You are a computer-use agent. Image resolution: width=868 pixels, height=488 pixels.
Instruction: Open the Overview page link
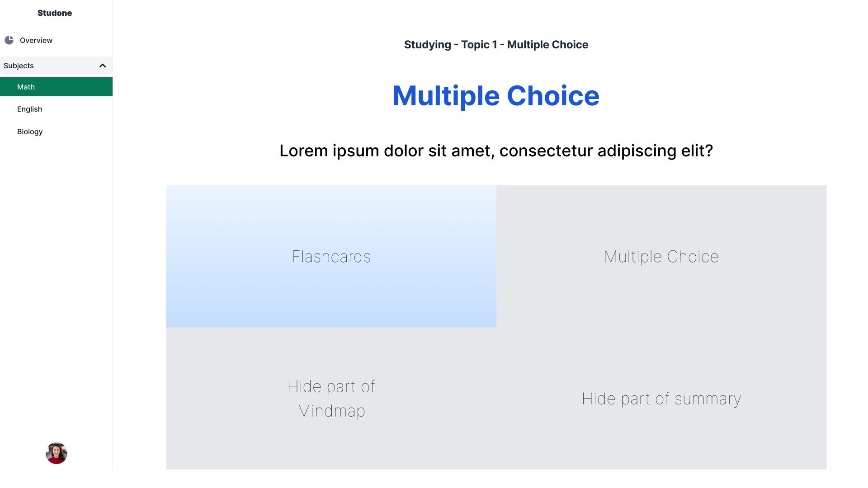(56, 40)
